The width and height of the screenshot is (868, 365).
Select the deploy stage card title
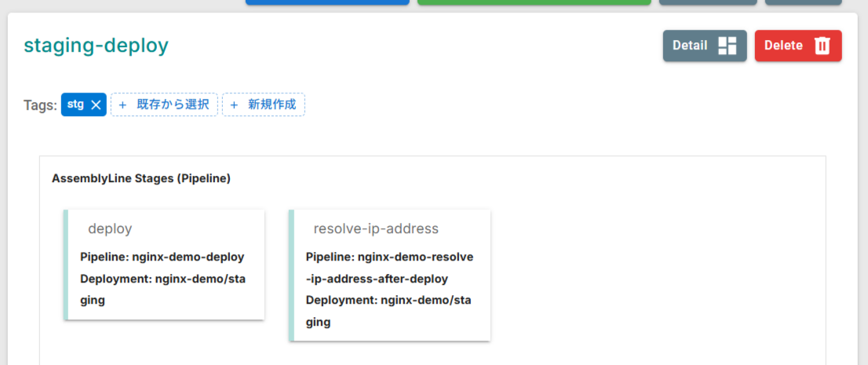click(x=110, y=228)
